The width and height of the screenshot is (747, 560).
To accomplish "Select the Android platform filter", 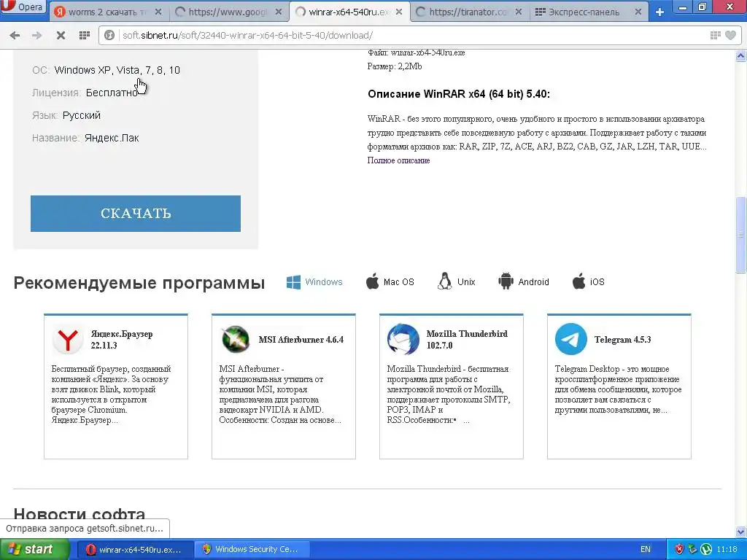I will [x=524, y=282].
